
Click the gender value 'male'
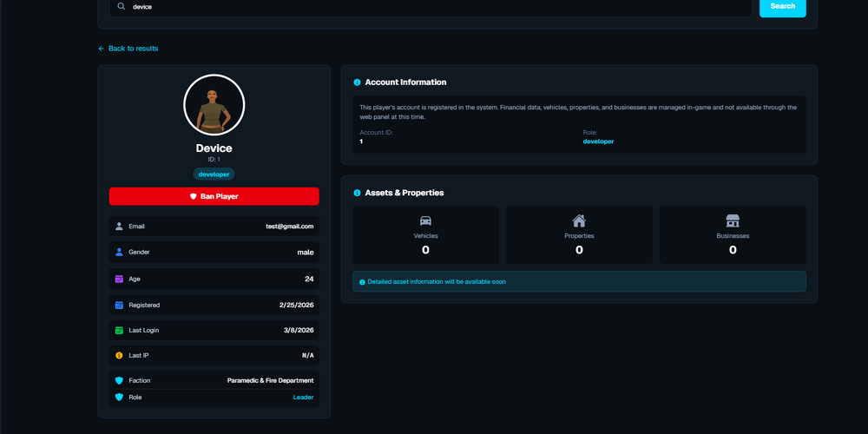tap(306, 253)
